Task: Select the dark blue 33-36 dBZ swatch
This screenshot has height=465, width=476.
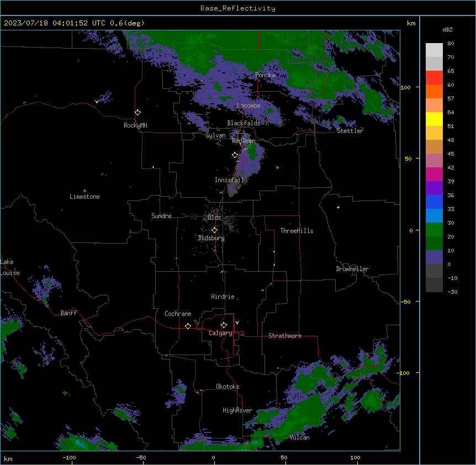Action: (434, 202)
